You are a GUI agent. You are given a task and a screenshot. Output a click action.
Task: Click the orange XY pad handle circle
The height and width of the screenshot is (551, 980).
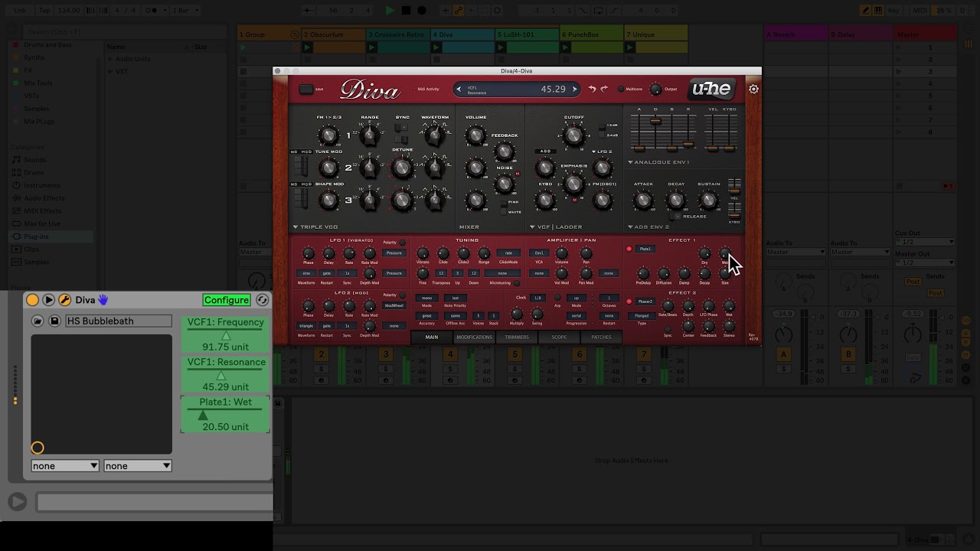point(38,448)
